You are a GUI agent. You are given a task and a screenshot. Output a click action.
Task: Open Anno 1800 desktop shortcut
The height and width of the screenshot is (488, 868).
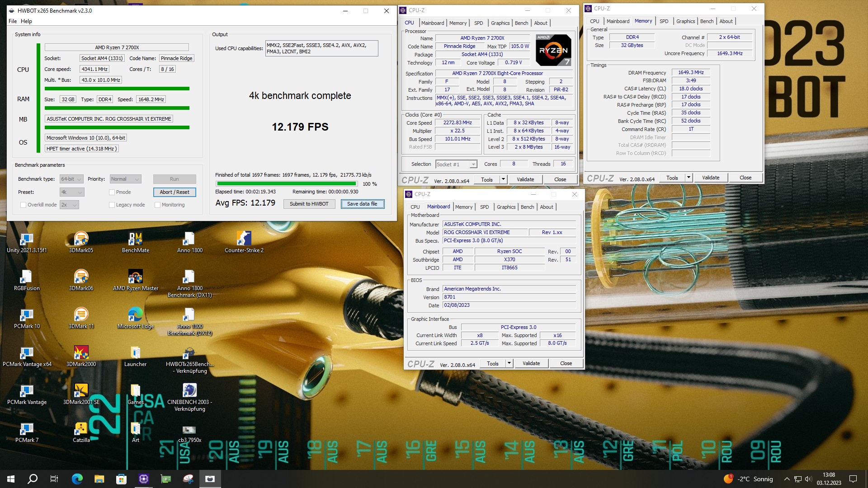pos(189,242)
